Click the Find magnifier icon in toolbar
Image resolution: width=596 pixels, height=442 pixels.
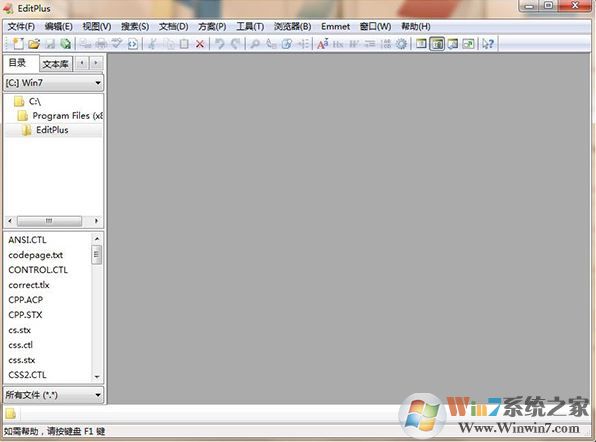click(255, 44)
